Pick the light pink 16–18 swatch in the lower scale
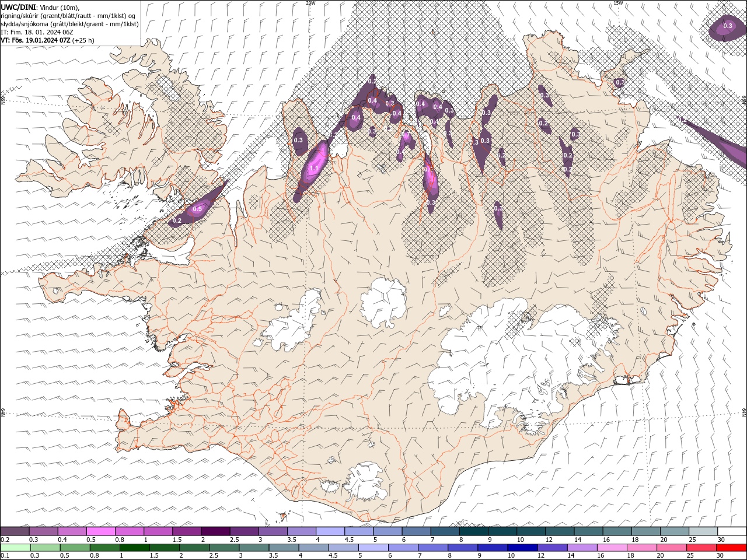This screenshot has height=560, width=747. 612,548
